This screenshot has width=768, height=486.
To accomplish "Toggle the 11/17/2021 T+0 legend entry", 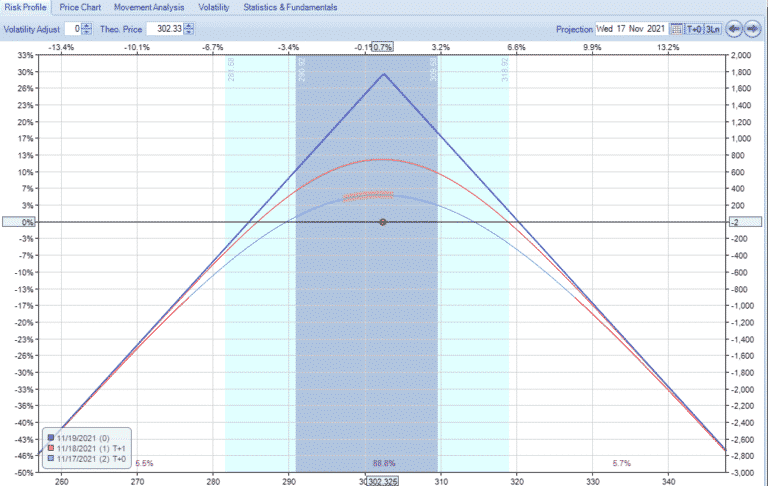I will tap(88, 458).
